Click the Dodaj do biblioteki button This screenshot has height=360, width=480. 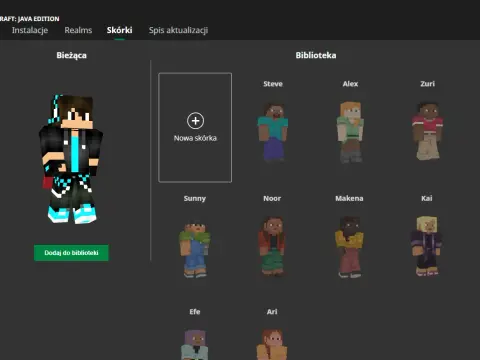(71, 253)
